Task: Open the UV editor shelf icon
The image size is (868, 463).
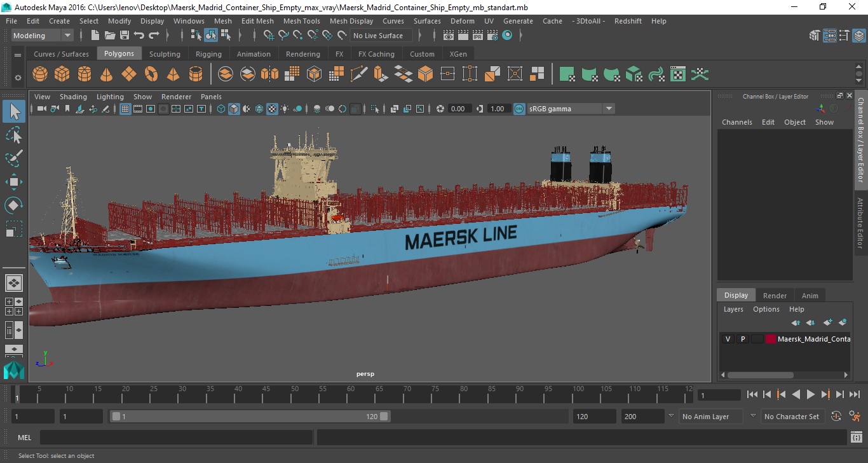Action: [678, 74]
